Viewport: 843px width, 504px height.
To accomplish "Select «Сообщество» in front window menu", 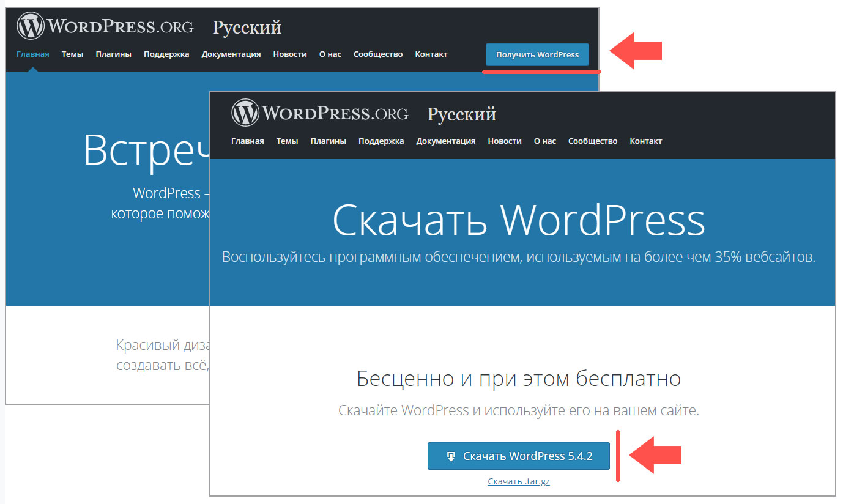I will pyautogui.click(x=593, y=141).
